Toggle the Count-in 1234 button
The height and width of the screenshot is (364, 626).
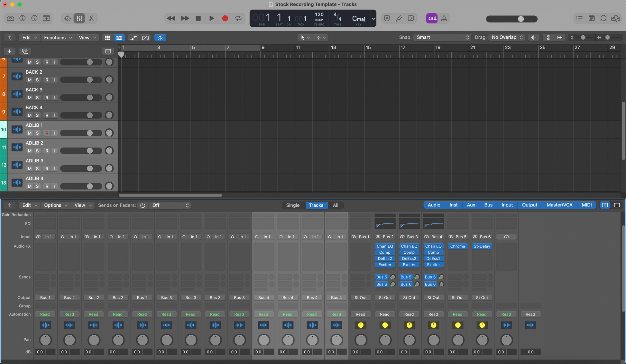431,18
